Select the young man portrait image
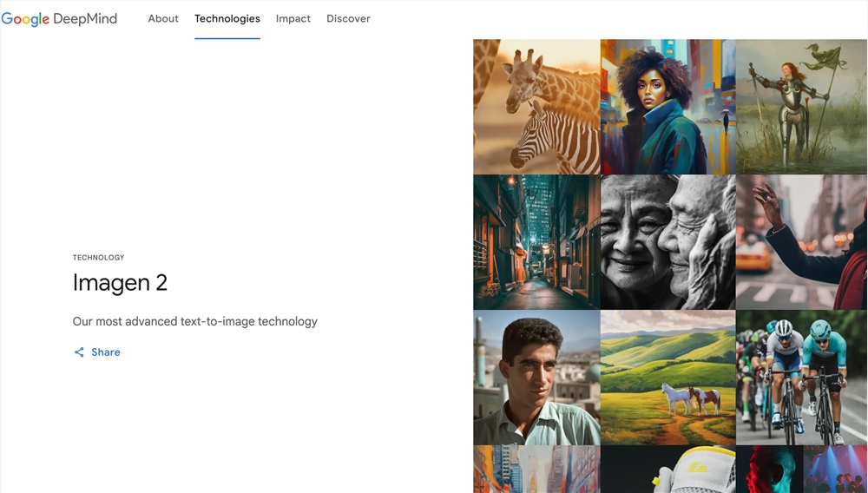This screenshot has width=868, height=493. pos(536,378)
